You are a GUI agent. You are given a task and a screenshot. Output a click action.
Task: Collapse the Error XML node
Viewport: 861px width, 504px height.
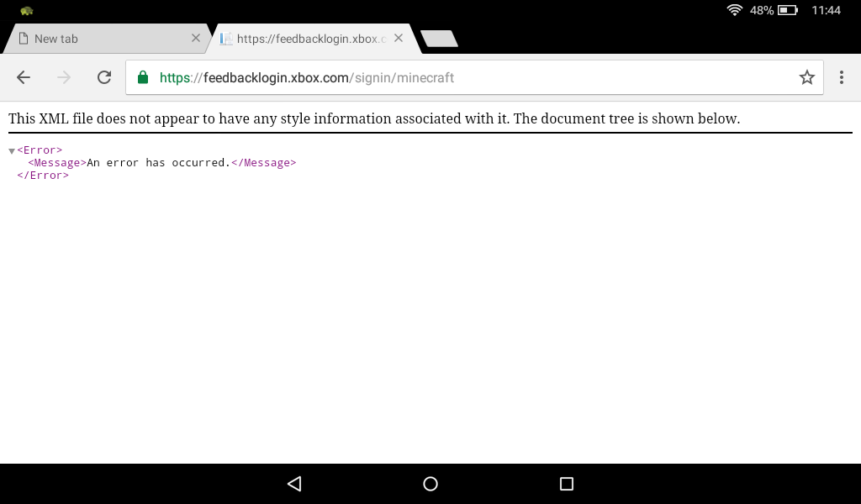tap(12, 151)
